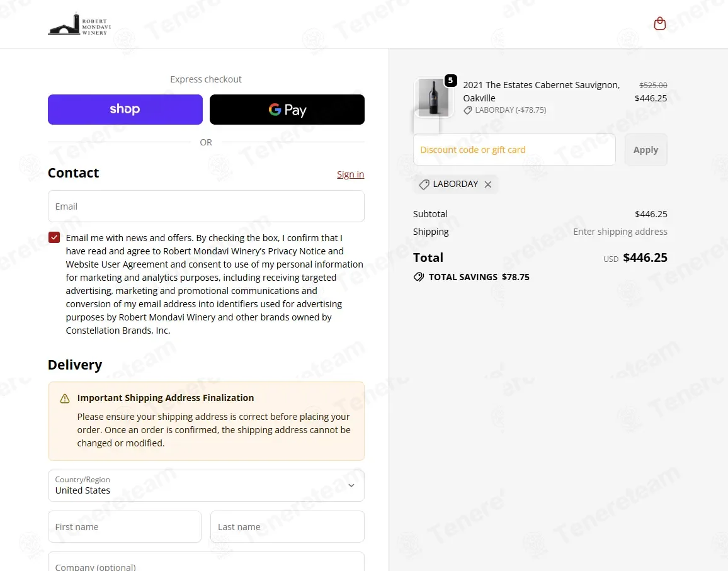728x571 pixels.
Task: Click the TOTAL SAVINGS $78.75 text
Action: 479,277
